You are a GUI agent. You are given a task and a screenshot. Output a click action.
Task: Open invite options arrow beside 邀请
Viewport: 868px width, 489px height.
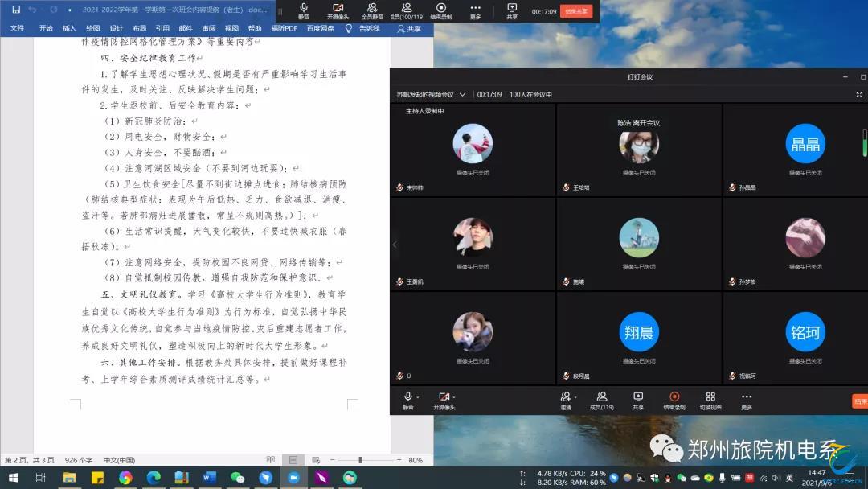(575, 397)
